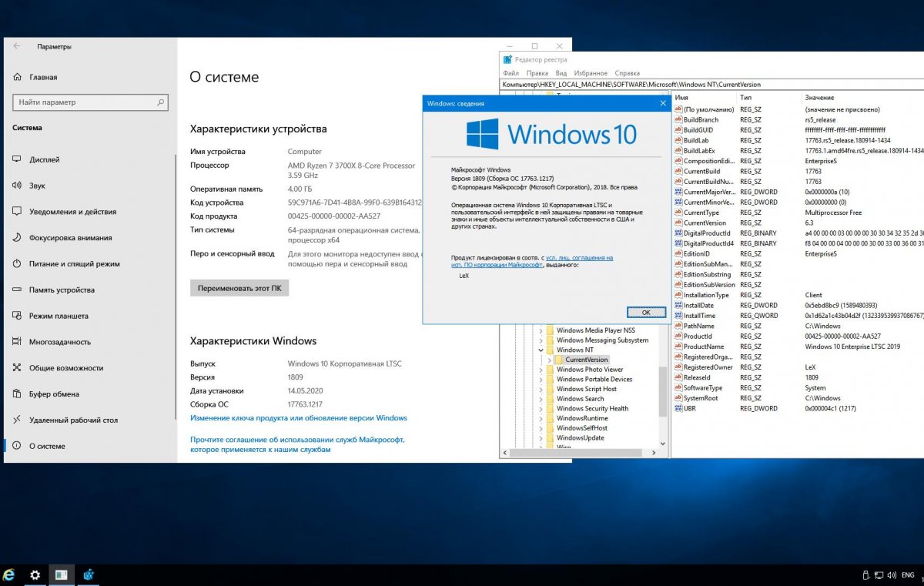Image resolution: width=924 pixels, height=586 pixels.
Task: Open the Избранное menu in Registry Editor
Action: (591, 73)
